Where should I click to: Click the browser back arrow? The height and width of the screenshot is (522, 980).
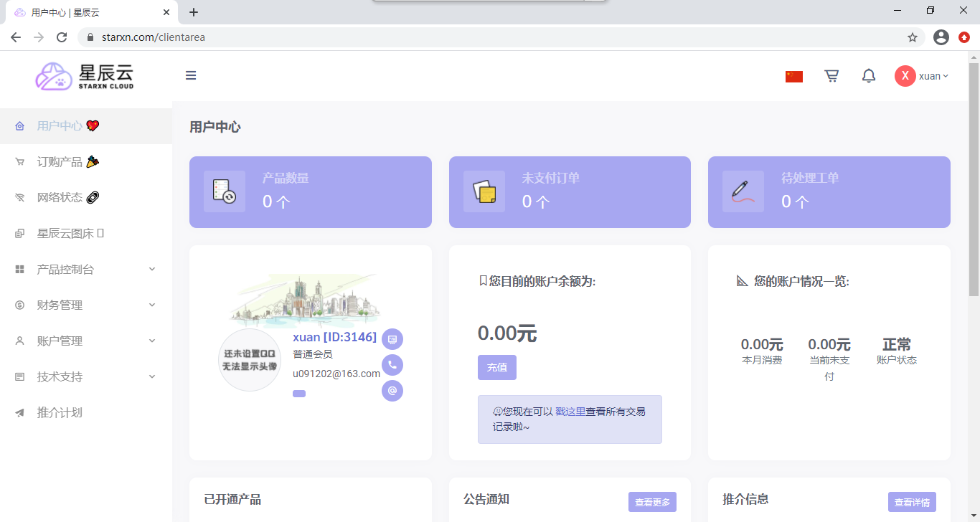[16, 37]
